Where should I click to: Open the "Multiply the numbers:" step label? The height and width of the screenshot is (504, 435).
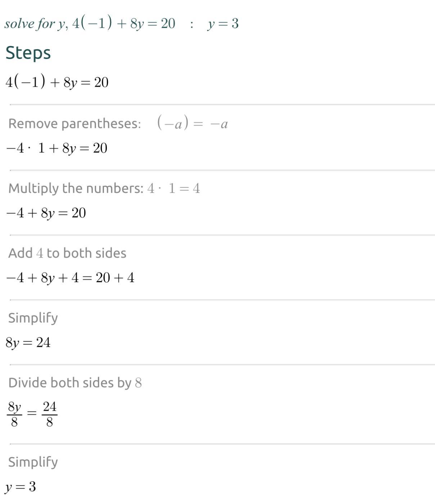tap(76, 188)
